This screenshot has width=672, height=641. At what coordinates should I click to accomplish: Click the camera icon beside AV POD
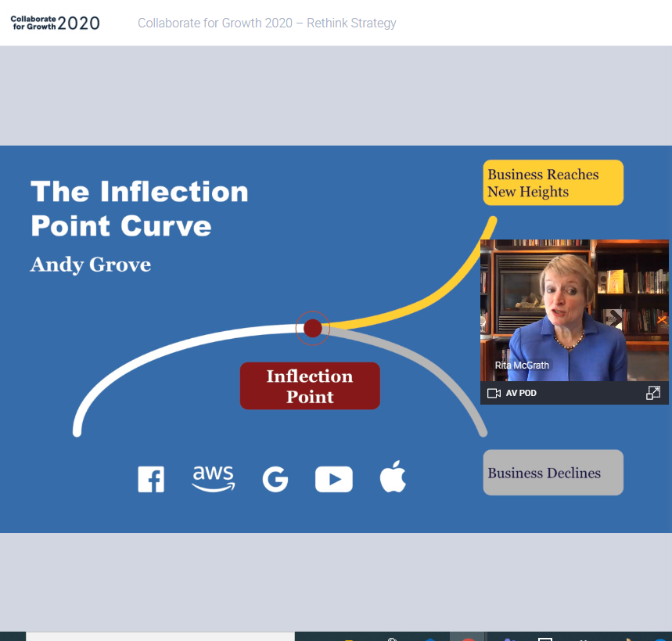[x=494, y=393]
